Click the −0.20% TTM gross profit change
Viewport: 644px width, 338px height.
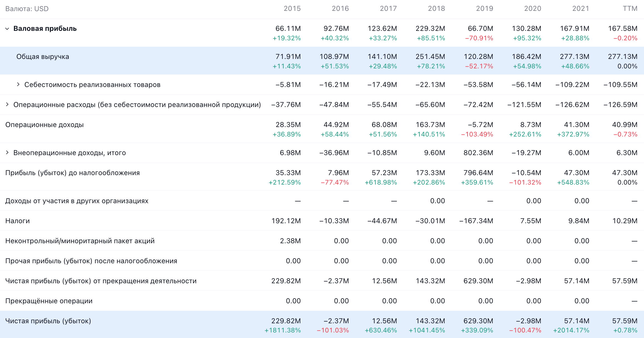tap(625, 38)
